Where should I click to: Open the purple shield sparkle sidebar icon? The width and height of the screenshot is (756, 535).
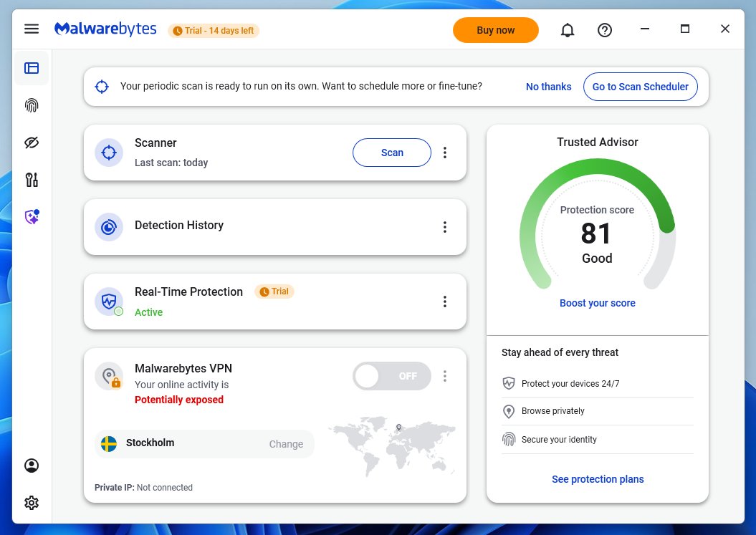(x=32, y=217)
